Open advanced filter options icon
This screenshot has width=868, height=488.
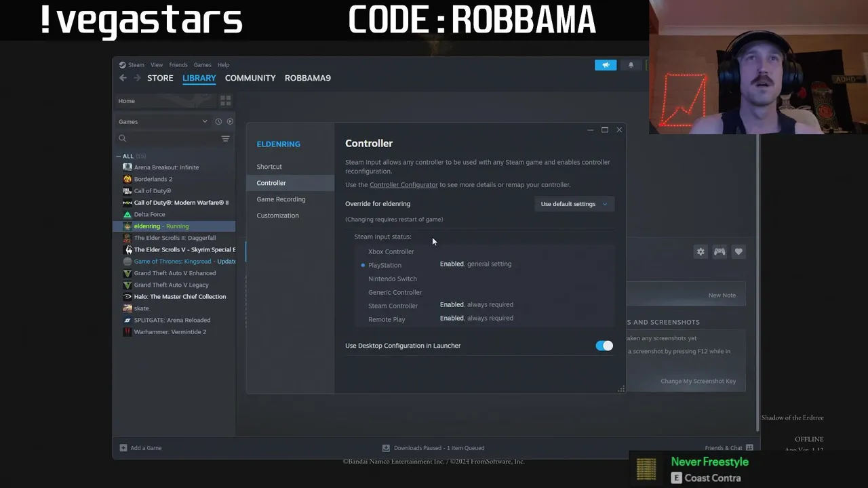226,138
